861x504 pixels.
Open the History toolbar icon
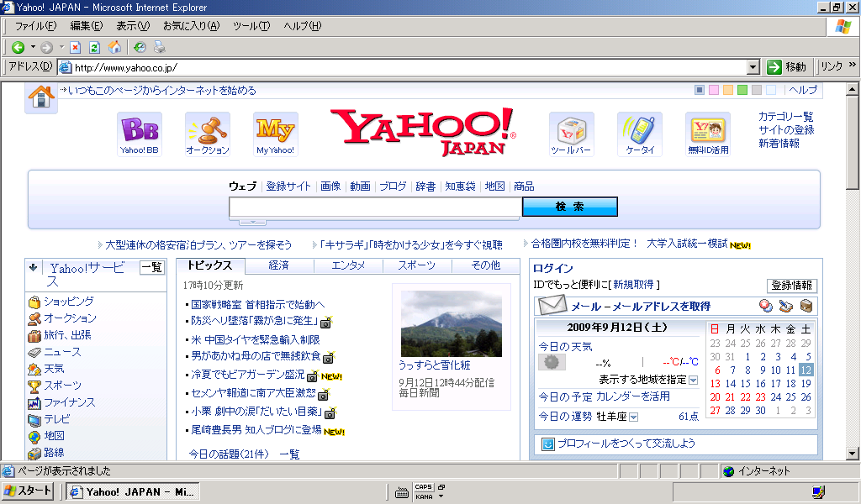tap(140, 48)
